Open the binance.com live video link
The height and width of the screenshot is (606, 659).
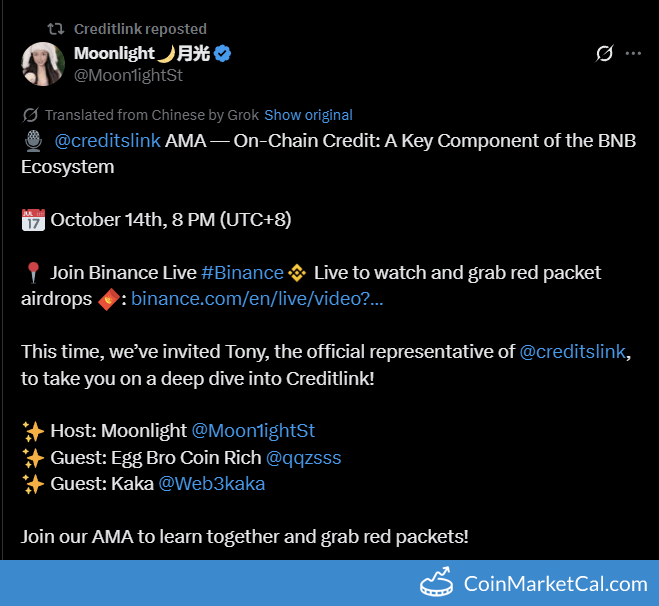(x=257, y=298)
